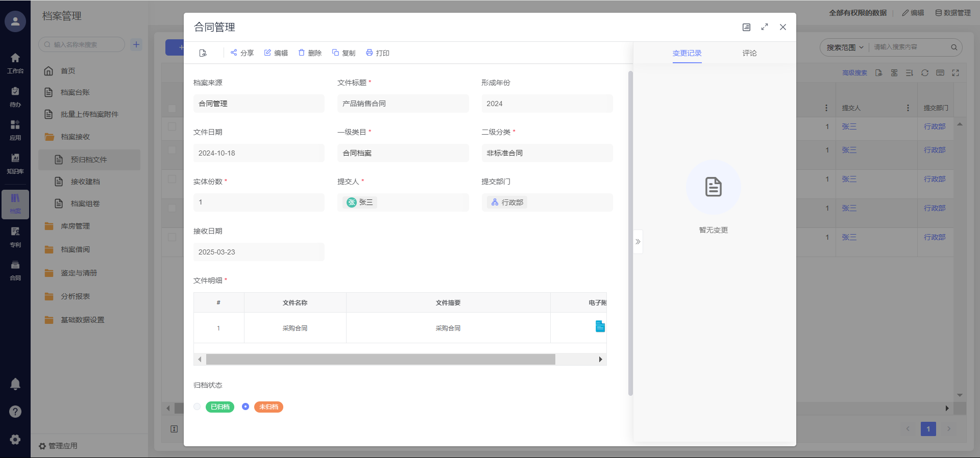
Task: Click the help question mark icon
Action: [15, 412]
